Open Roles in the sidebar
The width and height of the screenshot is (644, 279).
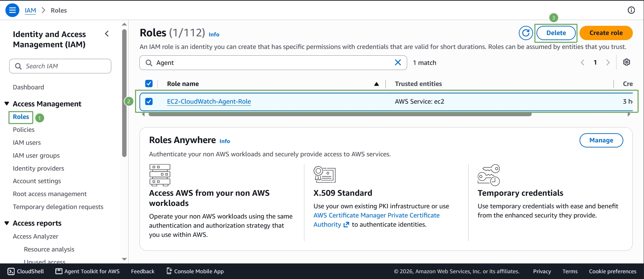point(21,117)
